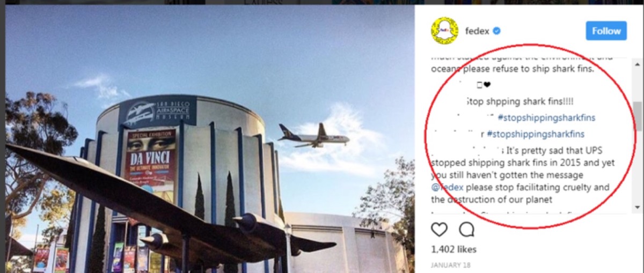Open the @fedex mention link in comment

pyautogui.click(x=448, y=188)
